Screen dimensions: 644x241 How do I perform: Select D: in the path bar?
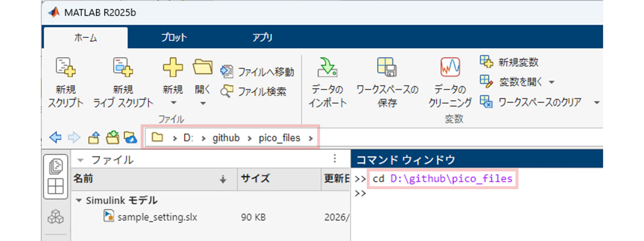point(188,138)
